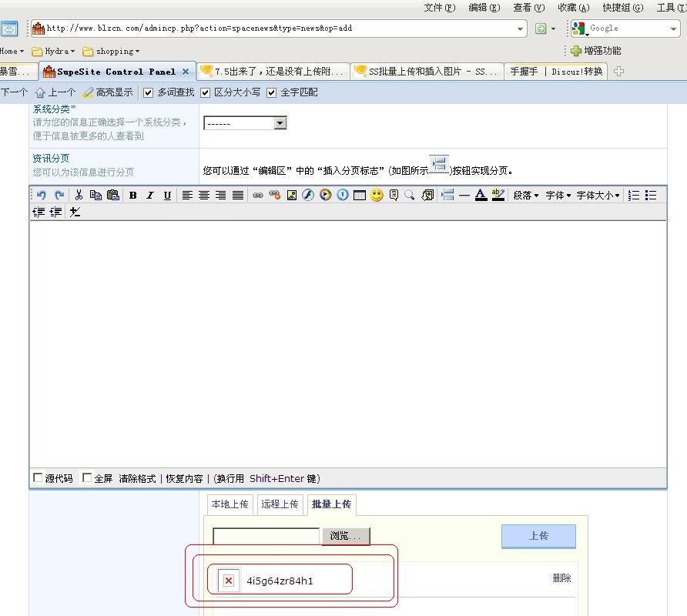Image resolution: width=687 pixels, height=616 pixels.
Task: Insert the blue clock media icon
Action: point(343,195)
